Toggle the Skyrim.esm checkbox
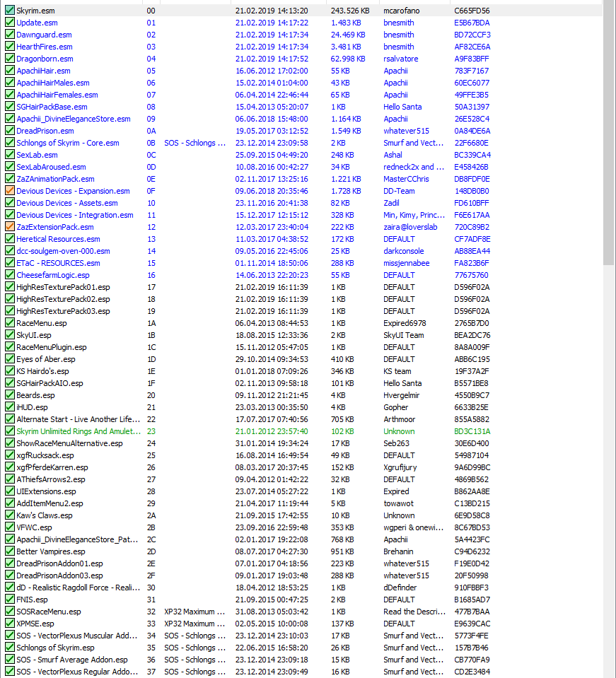This screenshot has height=678, width=616. click(x=9, y=11)
